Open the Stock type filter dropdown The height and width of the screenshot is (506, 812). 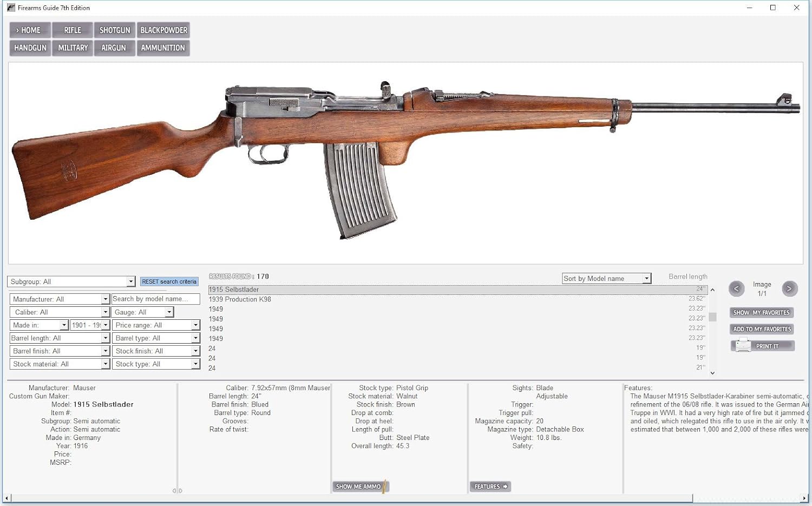156,364
